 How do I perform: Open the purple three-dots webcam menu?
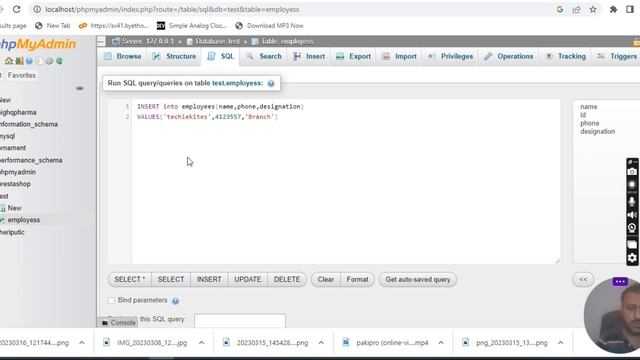(620, 282)
